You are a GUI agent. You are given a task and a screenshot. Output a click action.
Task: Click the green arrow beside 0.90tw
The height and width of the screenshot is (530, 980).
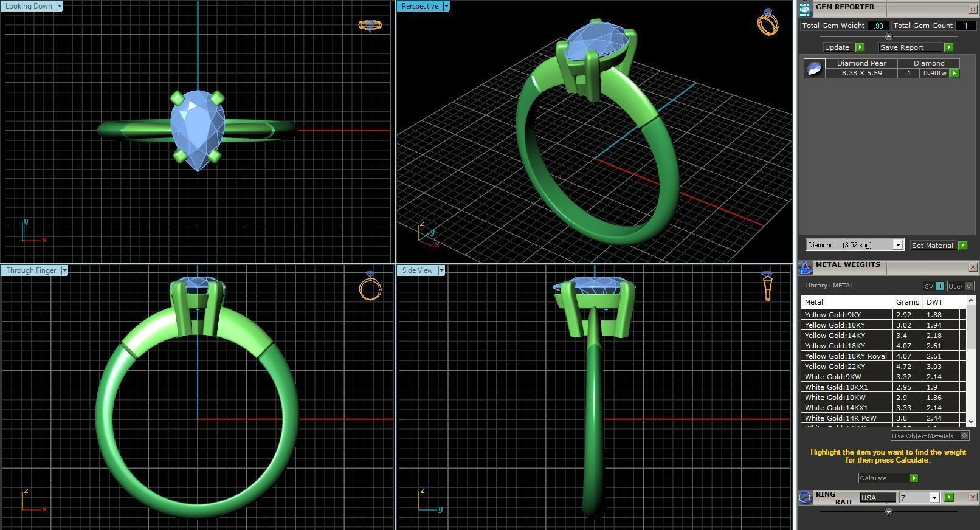point(954,73)
